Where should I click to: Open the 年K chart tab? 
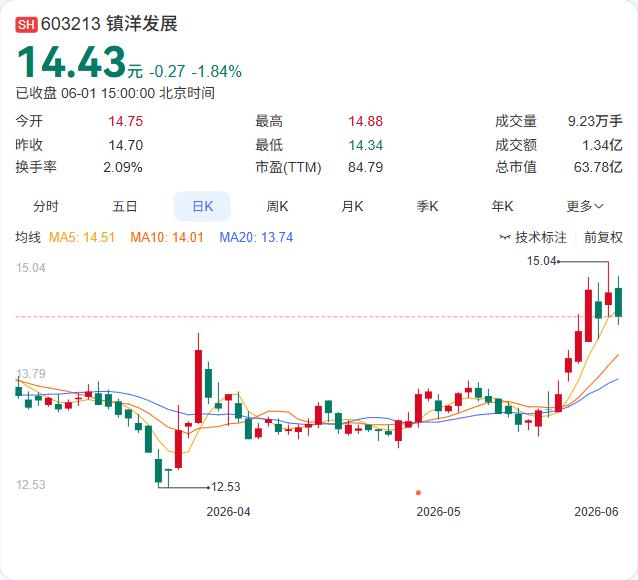[503, 206]
